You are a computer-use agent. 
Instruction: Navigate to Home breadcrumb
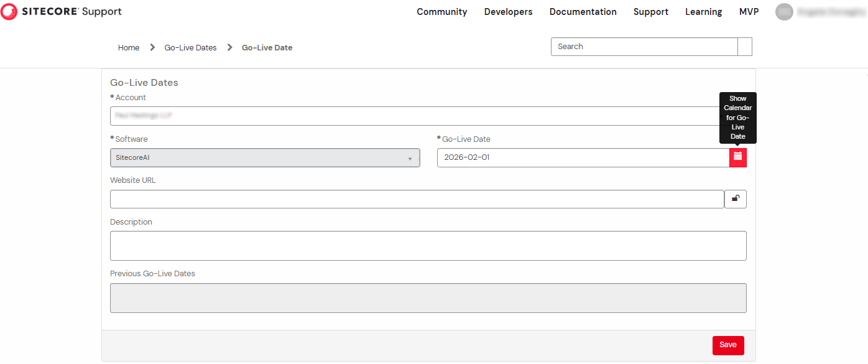pyautogui.click(x=129, y=48)
